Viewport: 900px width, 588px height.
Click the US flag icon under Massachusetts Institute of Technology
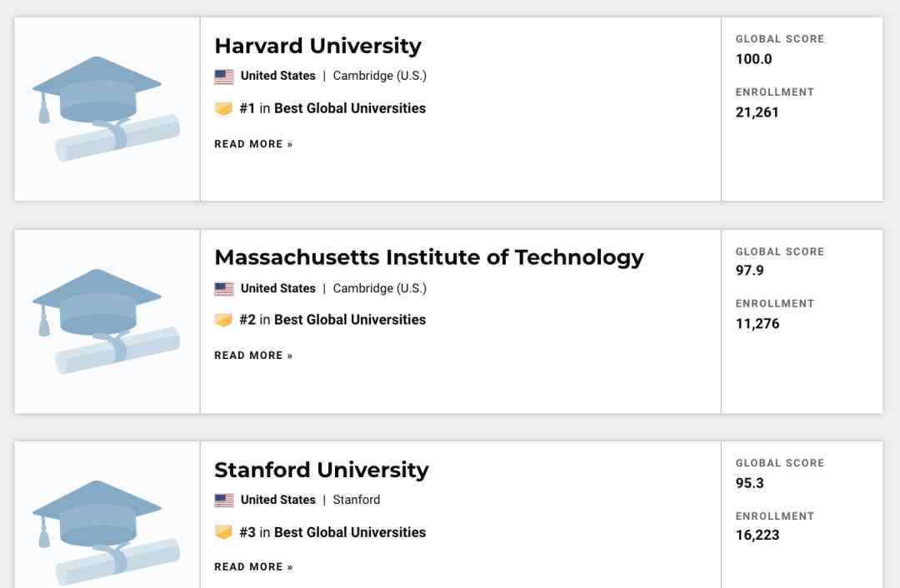(224, 288)
